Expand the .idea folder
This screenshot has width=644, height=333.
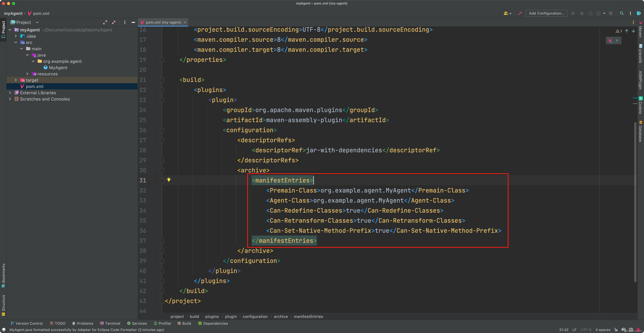click(x=16, y=36)
